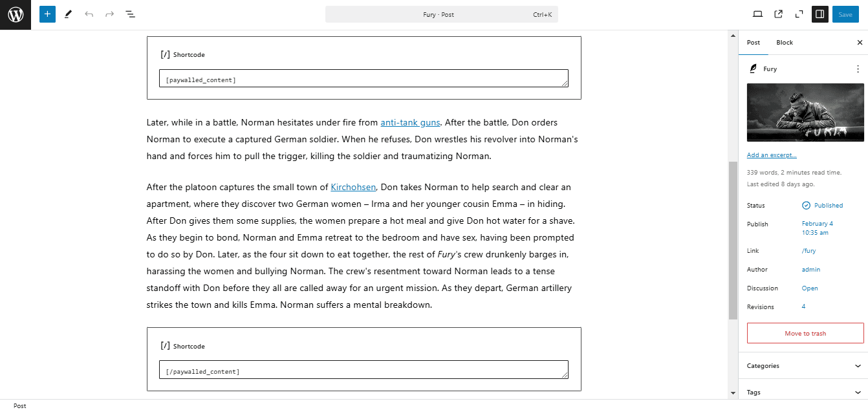The height and width of the screenshot is (410, 868).
Task: Toggle fullscreen zoom-out icon
Action: click(x=799, y=14)
